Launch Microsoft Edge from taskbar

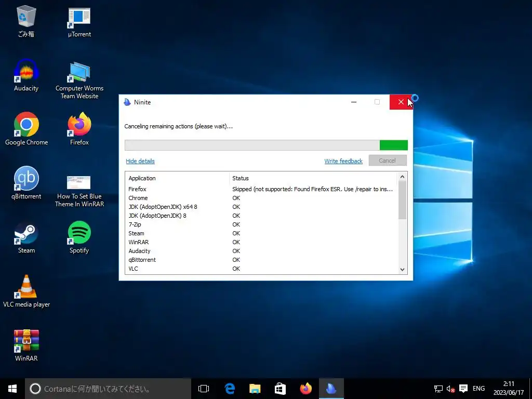[230, 389]
